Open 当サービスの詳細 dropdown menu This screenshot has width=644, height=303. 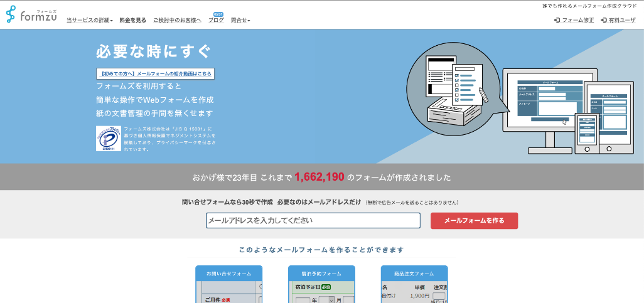coord(90,20)
